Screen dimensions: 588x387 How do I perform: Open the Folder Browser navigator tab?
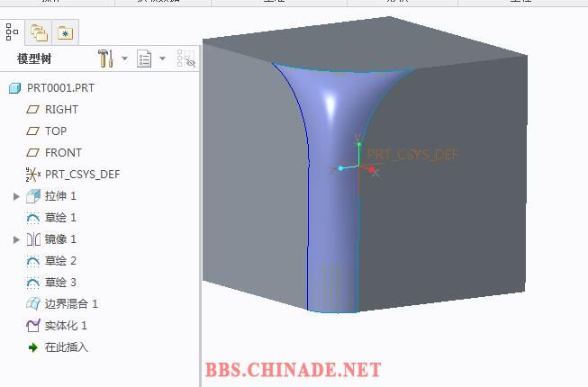[39, 33]
